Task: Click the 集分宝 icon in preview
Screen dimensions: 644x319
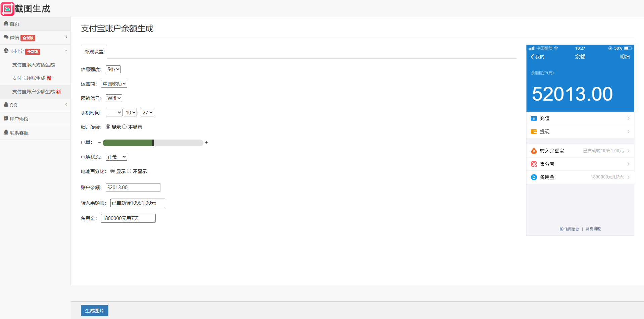Action: pos(534,164)
